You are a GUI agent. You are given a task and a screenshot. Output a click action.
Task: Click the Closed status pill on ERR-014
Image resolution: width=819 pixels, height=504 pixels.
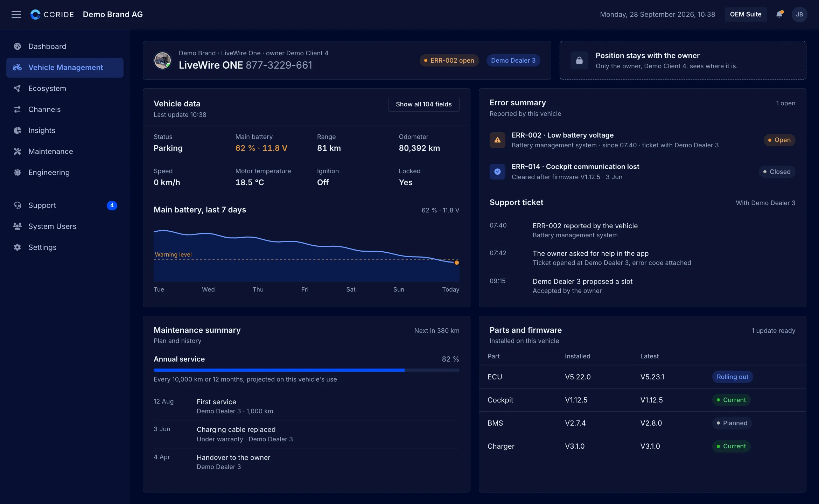click(x=777, y=172)
